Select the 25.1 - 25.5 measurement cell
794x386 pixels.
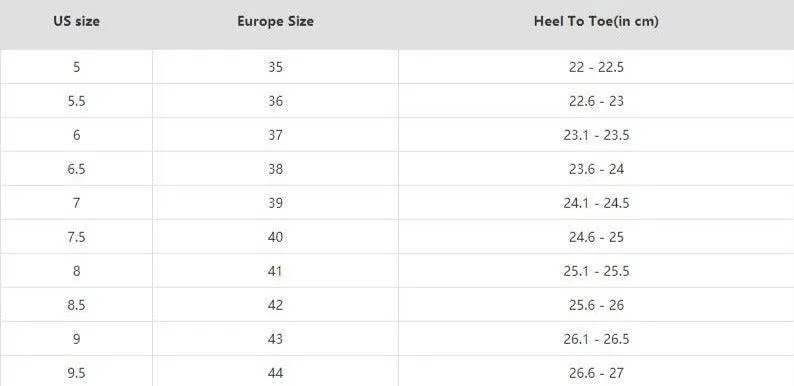(596, 271)
